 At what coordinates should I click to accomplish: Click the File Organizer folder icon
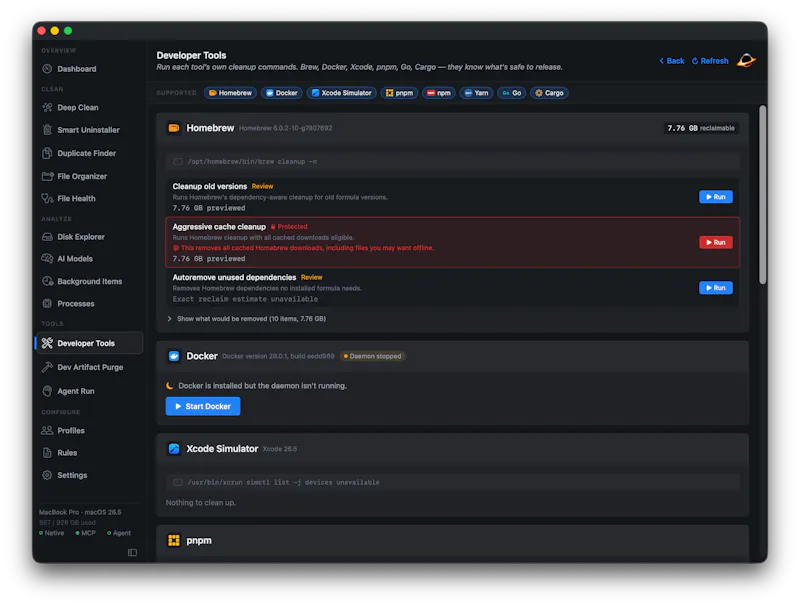pyautogui.click(x=47, y=176)
